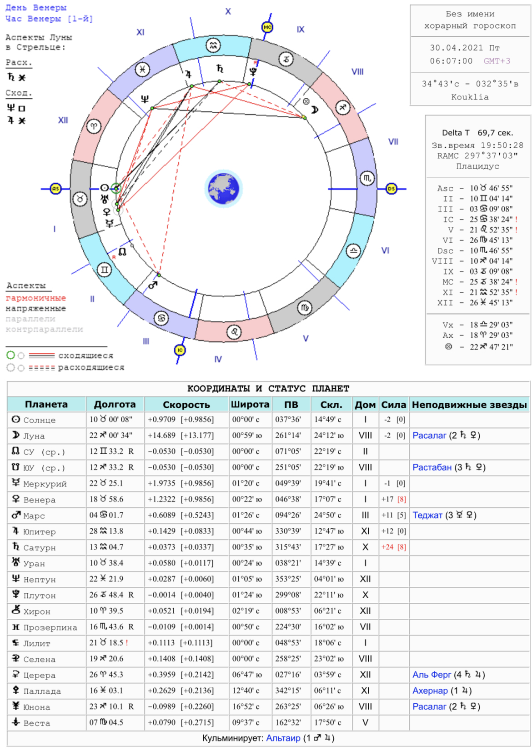Click the GMT+3 timezone label
532x756 pixels.
pos(497,61)
